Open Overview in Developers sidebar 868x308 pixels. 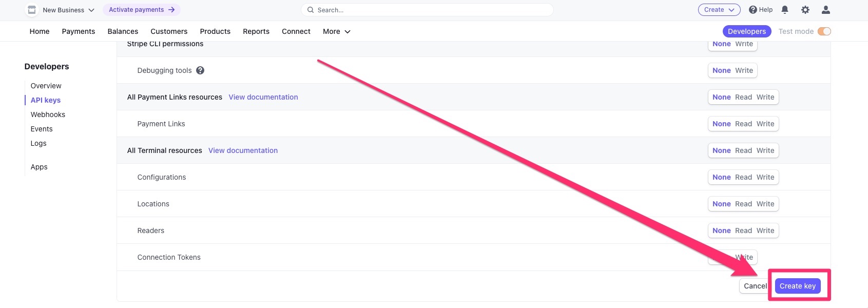pos(46,86)
